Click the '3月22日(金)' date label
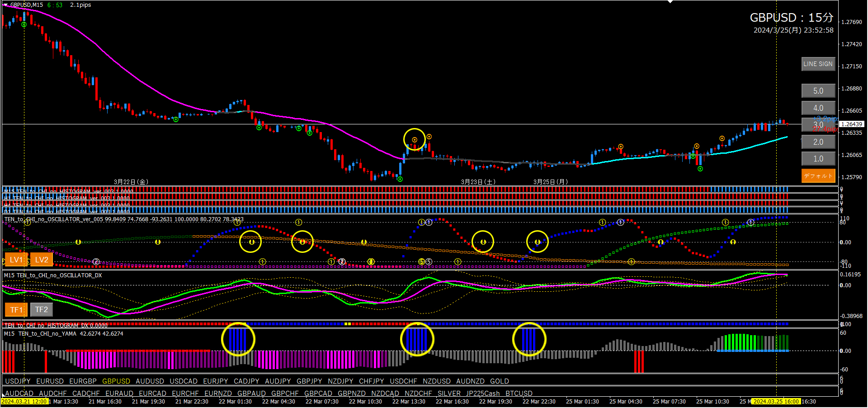 tap(131, 182)
